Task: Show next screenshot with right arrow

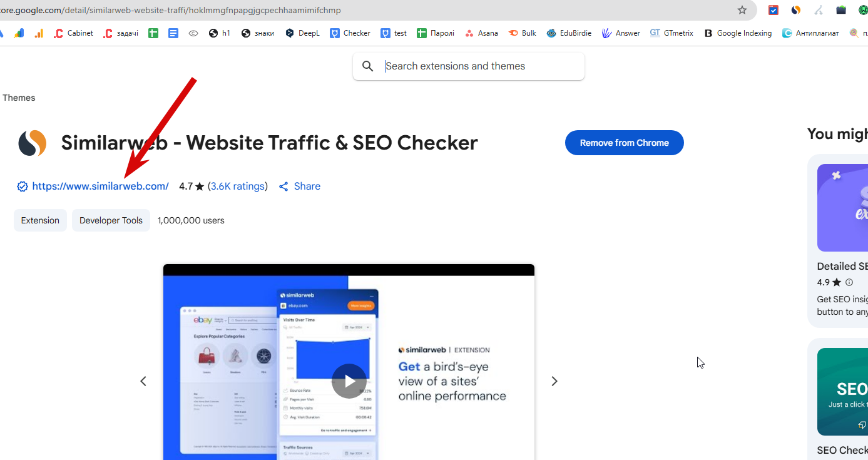Action: 554,381
